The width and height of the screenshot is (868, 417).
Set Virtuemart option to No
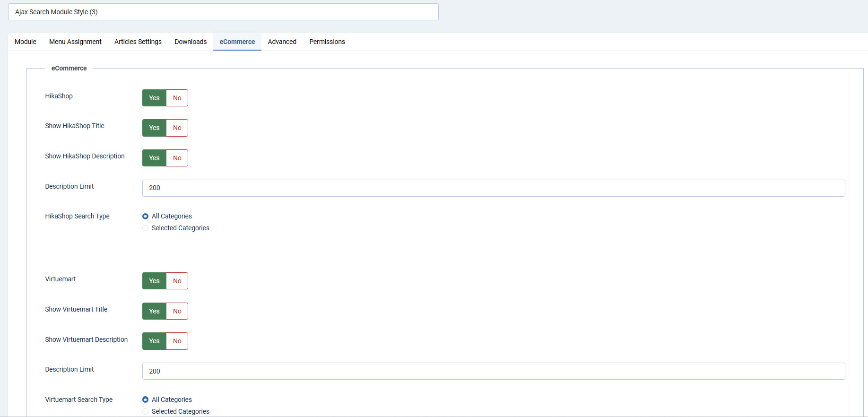tap(177, 281)
